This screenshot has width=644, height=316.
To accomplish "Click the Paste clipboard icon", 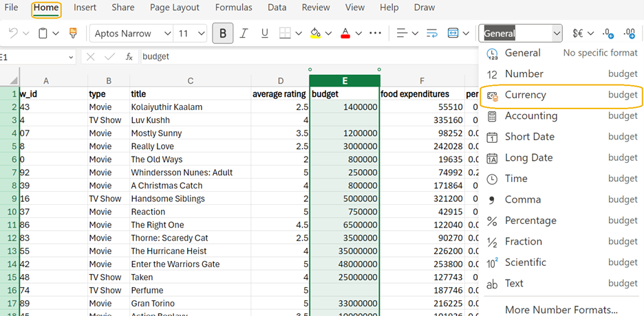I will [x=43, y=33].
